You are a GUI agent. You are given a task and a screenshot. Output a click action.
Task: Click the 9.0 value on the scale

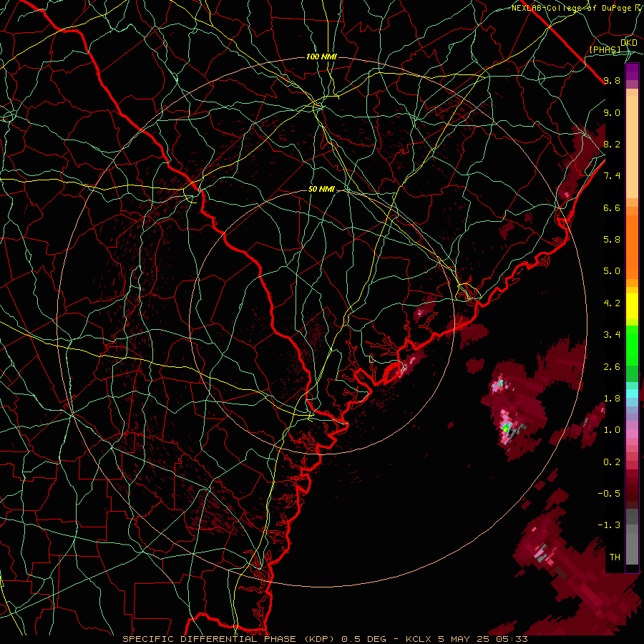point(612,112)
